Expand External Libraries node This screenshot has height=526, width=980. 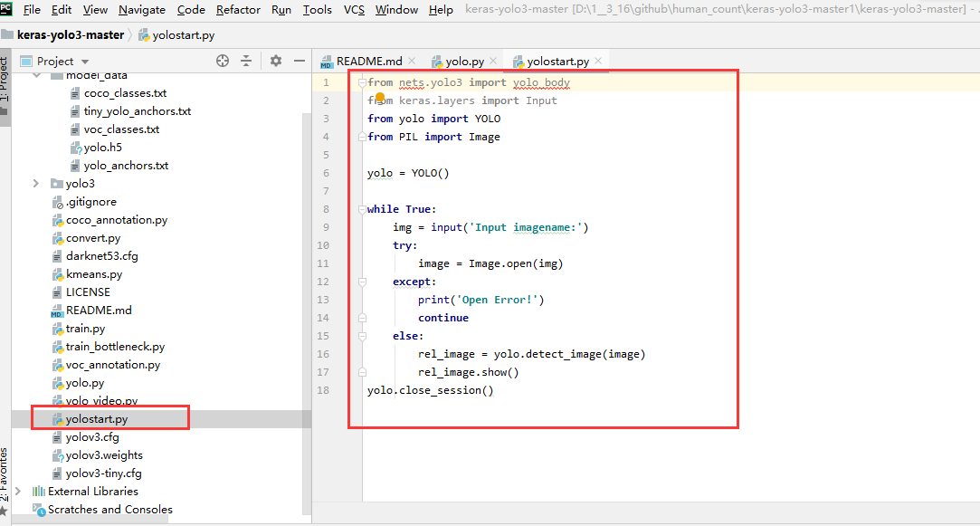click(x=19, y=491)
